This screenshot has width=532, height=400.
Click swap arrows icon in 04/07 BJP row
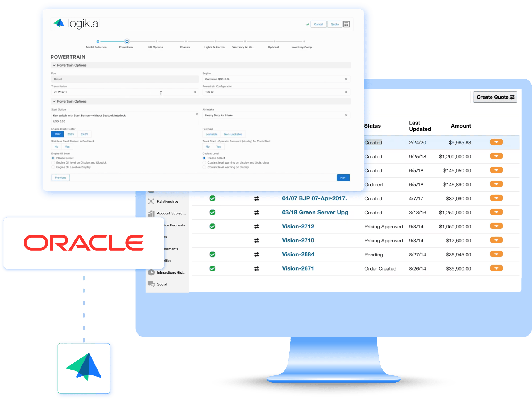(x=256, y=199)
